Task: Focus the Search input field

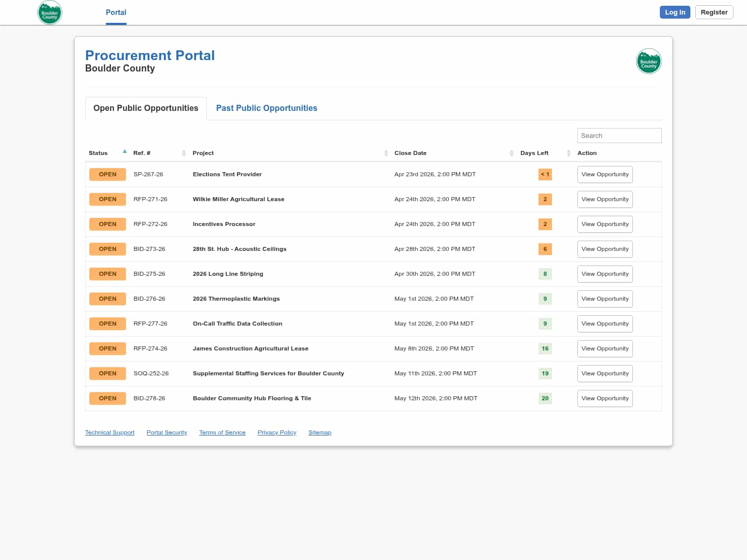Action: 619,136
